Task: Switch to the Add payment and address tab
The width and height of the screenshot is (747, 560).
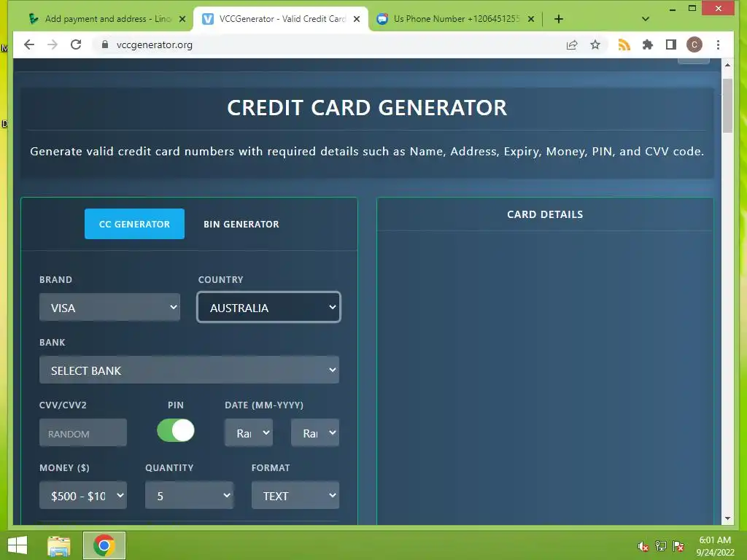Action: (x=105, y=19)
